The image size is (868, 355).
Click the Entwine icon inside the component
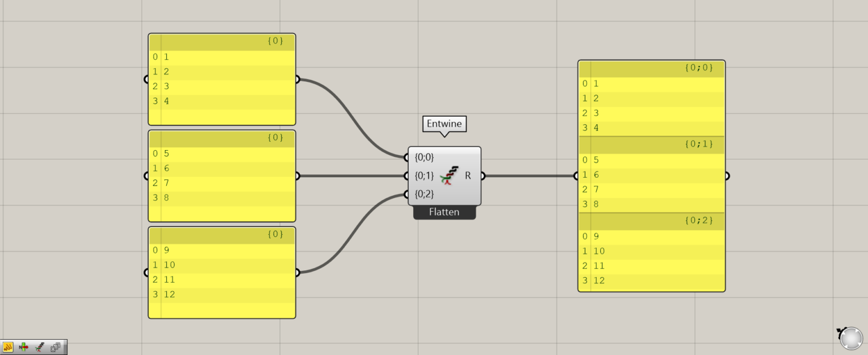click(449, 176)
